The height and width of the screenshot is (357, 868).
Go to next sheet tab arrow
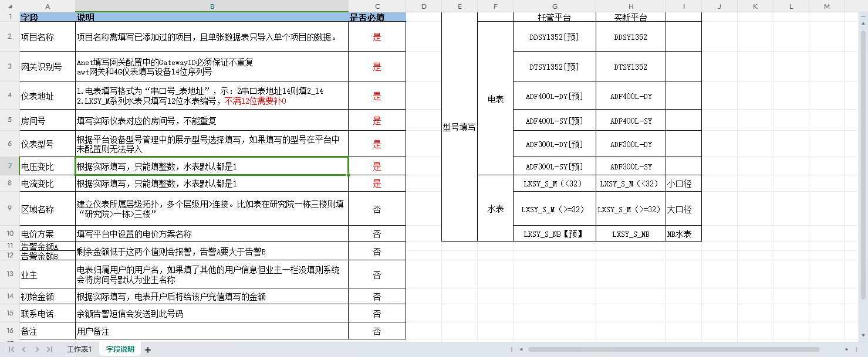coord(37,349)
